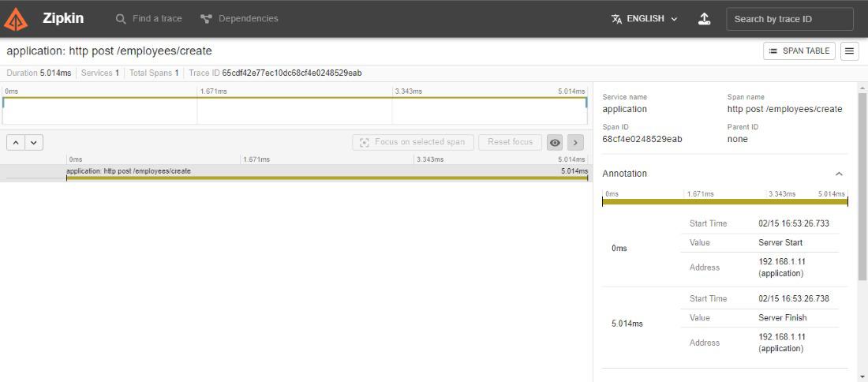
Task: Click the start time 02/15 16:53:26.738
Action: pos(794,298)
